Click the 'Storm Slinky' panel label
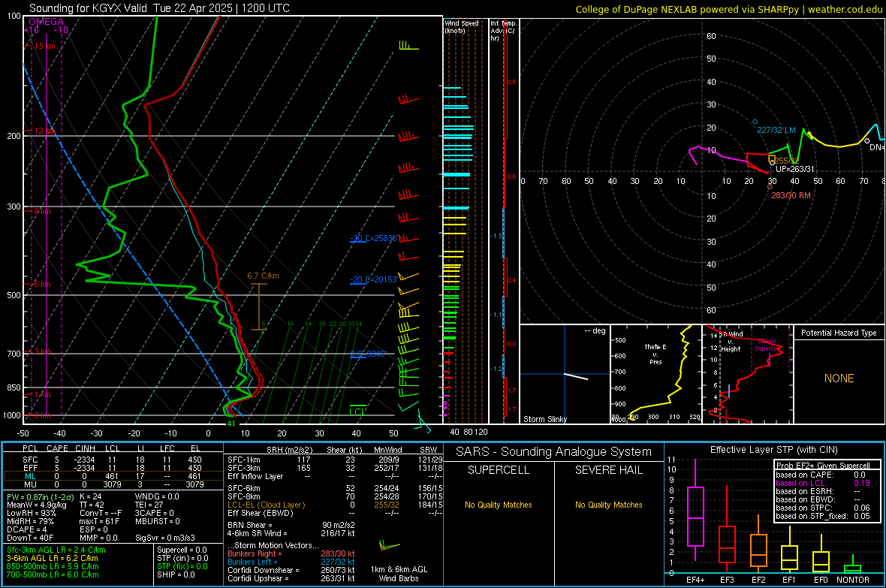 (544, 419)
